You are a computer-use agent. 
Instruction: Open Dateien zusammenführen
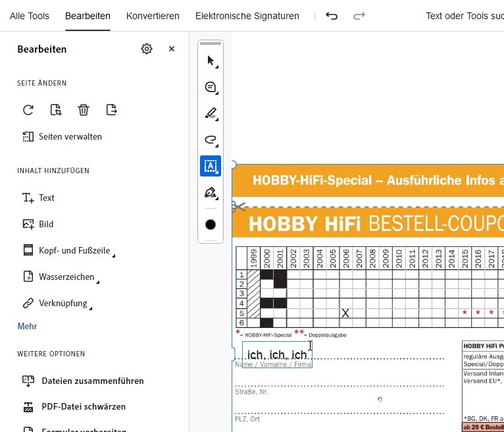tap(83, 381)
